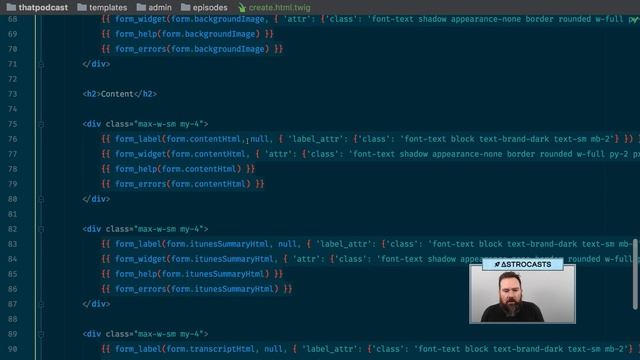Click form_widget on the contentHtml line 77
This screenshot has width=640, height=360.
pos(140,154)
